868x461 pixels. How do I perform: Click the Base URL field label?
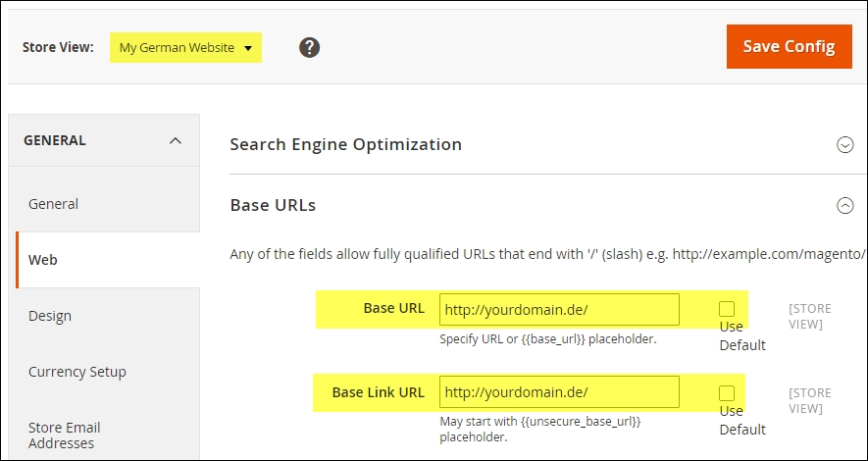[393, 309]
